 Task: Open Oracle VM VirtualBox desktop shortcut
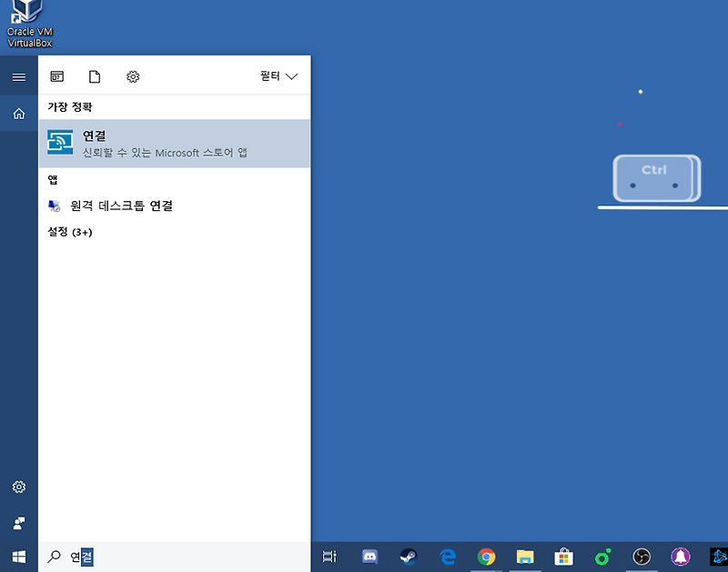pyautogui.click(x=29, y=24)
